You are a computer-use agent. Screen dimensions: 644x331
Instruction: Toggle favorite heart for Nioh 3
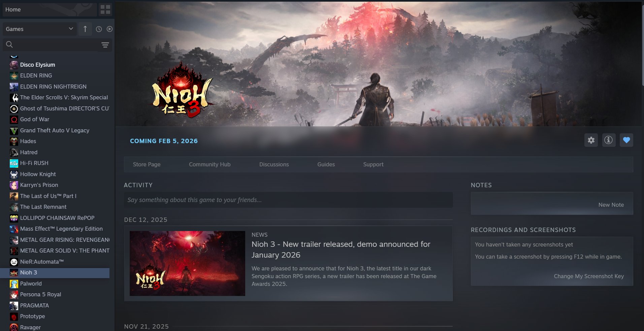(x=626, y=140)
